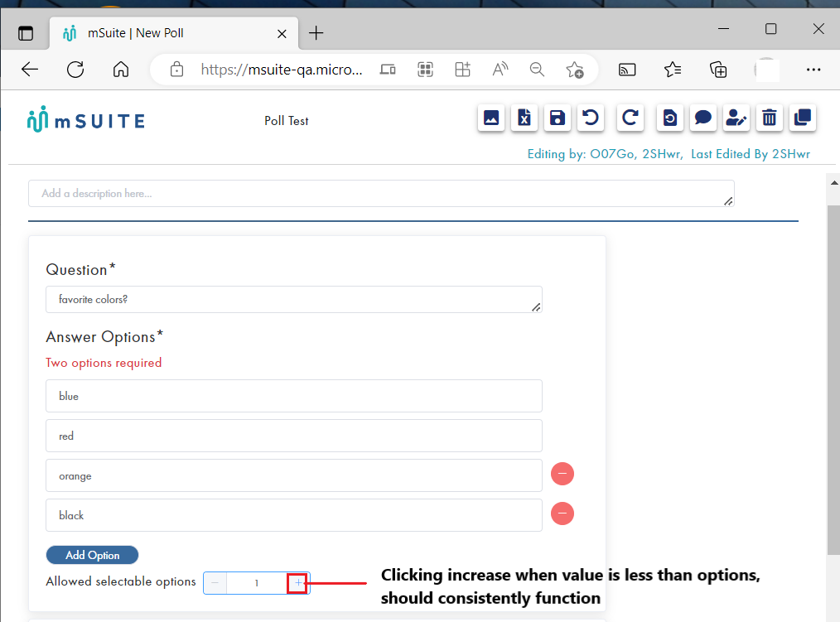Remove the black answer option
840x622 pixels.
(x=562, y=513)
